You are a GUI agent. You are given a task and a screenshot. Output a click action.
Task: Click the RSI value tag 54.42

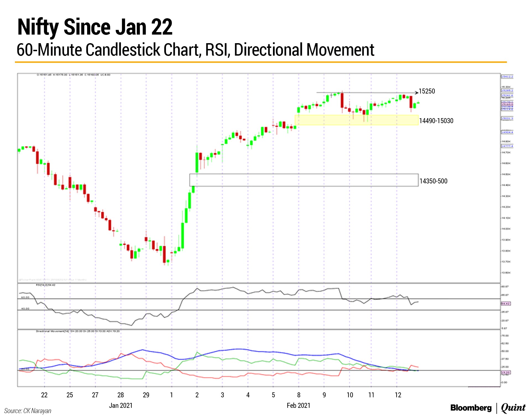coord(506,304)
